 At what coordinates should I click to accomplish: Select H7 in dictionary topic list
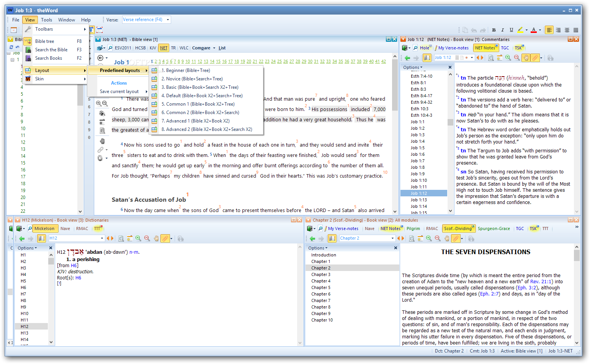(x=23, y=294)
